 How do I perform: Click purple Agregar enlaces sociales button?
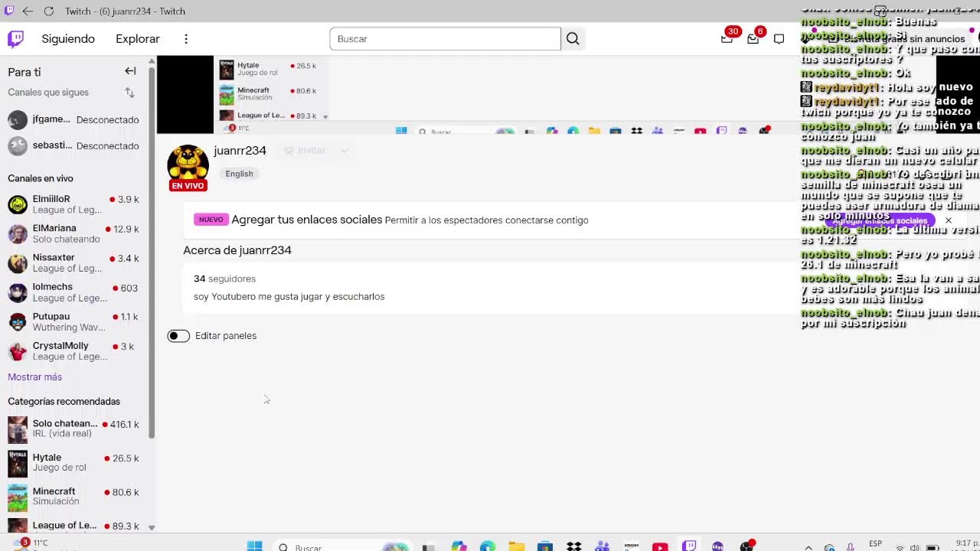tap(879, 220)
